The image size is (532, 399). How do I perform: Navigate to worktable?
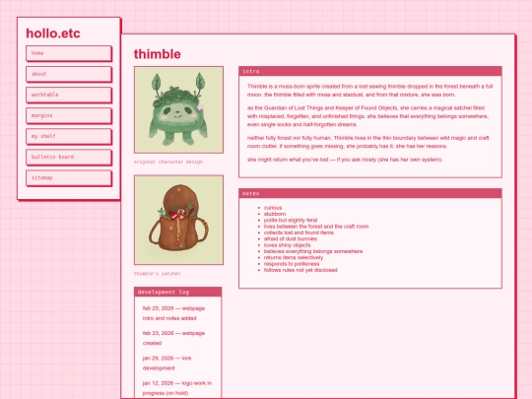[69, 95]
